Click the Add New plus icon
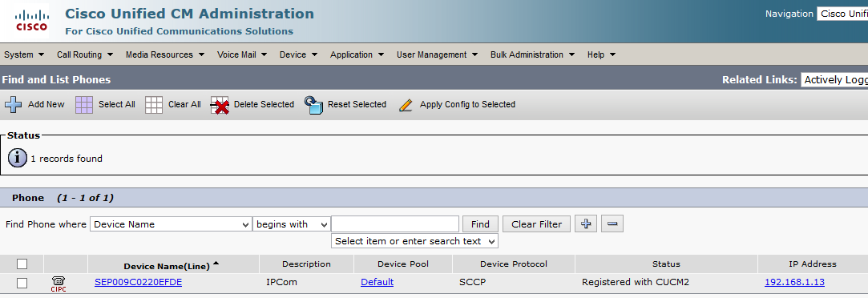The image size is (868, 298). (x=14, y=104)
